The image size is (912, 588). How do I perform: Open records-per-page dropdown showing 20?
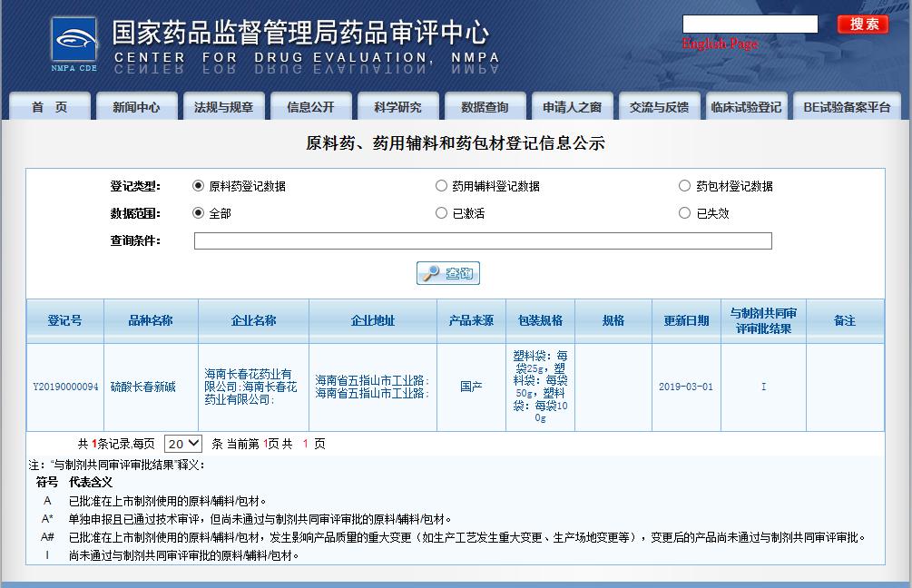[x=183, y=444]
